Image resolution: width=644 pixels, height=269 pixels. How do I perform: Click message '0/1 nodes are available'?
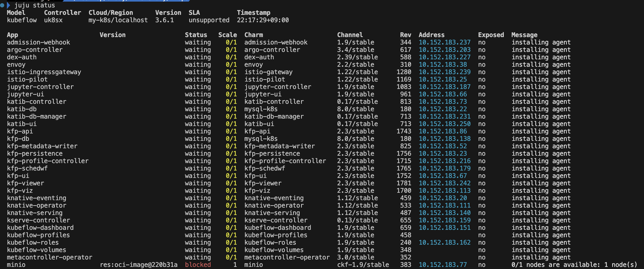[556, 265]
